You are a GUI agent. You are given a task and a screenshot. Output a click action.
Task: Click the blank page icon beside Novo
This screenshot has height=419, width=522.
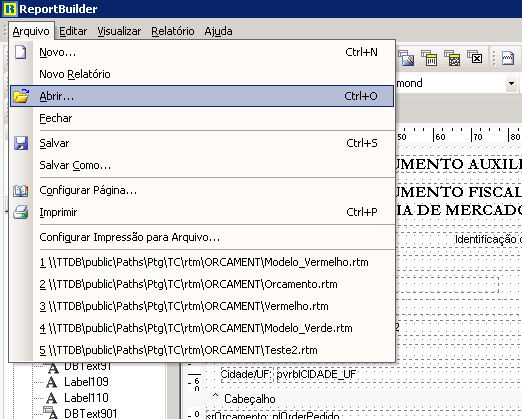click(20, 52)
